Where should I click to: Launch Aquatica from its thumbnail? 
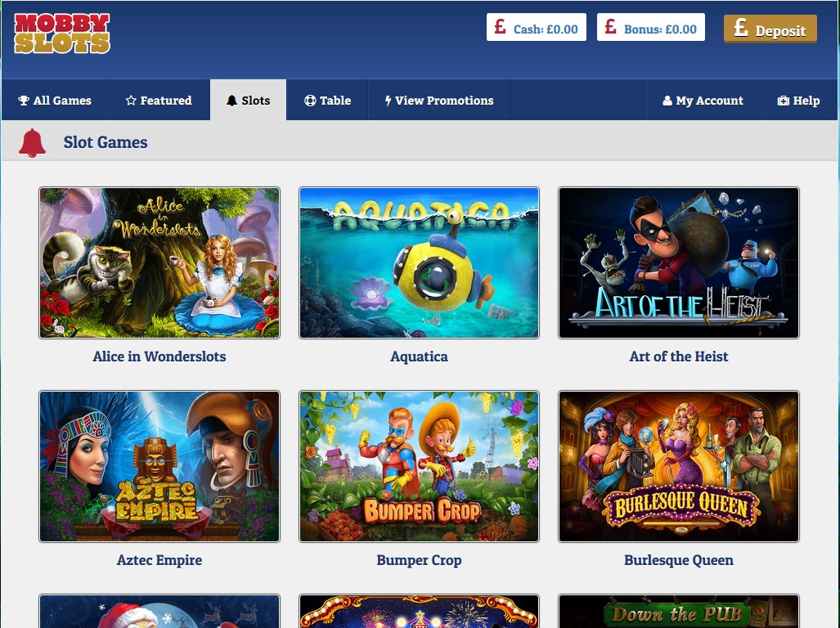click(x=419, y=262)
